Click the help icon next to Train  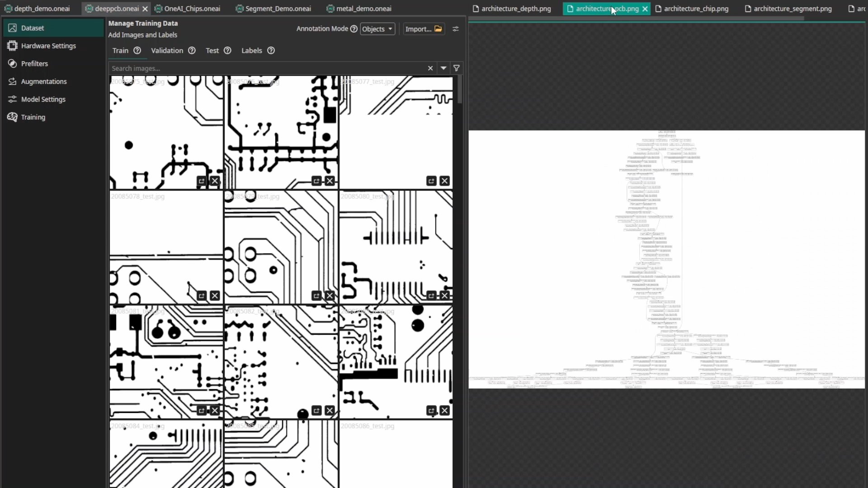tap(137, 51)
